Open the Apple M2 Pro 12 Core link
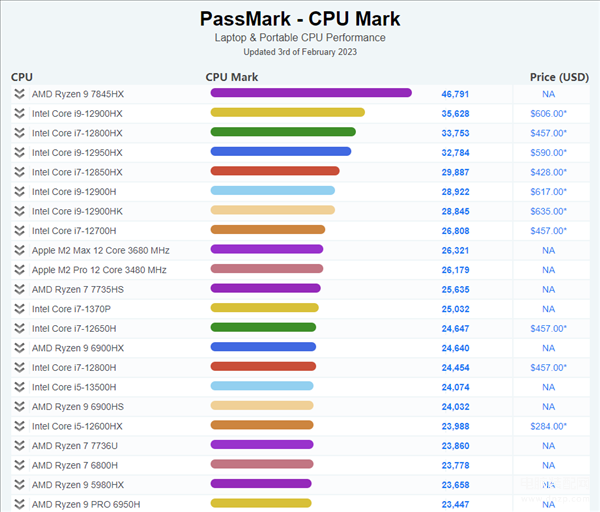600x512 pixels. point(99,270)
